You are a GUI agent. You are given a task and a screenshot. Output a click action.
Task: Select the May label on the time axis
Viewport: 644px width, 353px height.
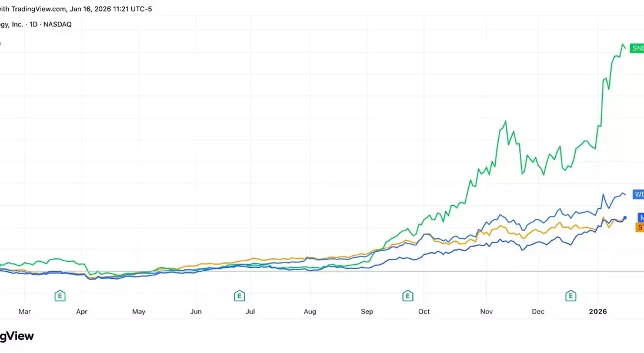pyautogui.click(x=138, y=312)
